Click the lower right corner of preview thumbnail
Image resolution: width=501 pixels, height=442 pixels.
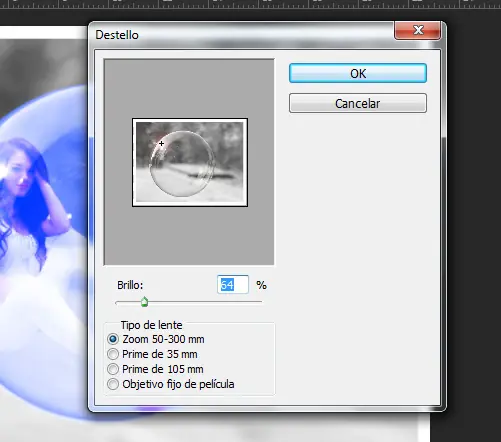243,202
